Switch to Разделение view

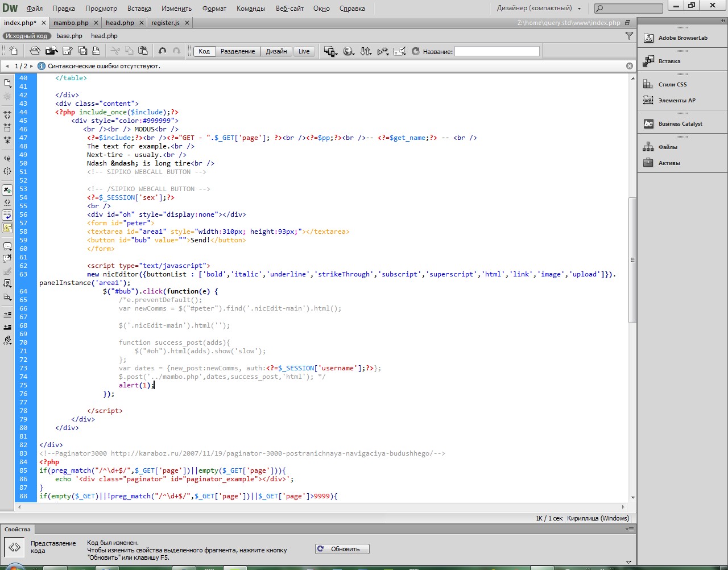click(x=238, y=51)
